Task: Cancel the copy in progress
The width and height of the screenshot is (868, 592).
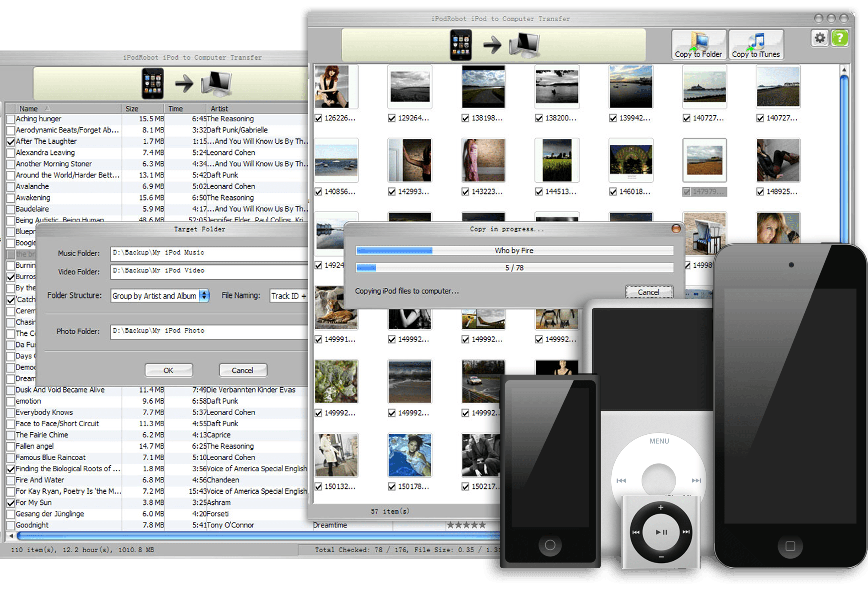Action: [649, 292]
